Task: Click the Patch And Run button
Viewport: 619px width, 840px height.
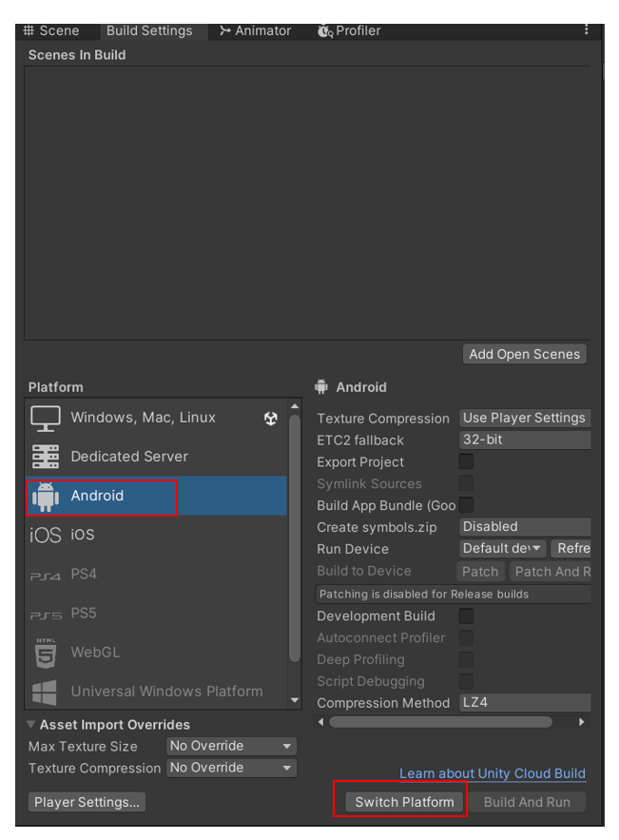Action: point(550,572)
